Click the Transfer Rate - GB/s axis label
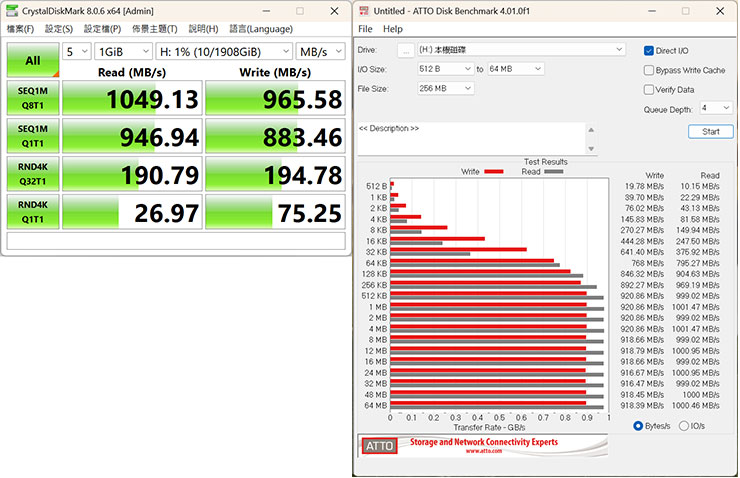Image resolution: width=740 pixels, height=478 pixels. coord(489,428)
